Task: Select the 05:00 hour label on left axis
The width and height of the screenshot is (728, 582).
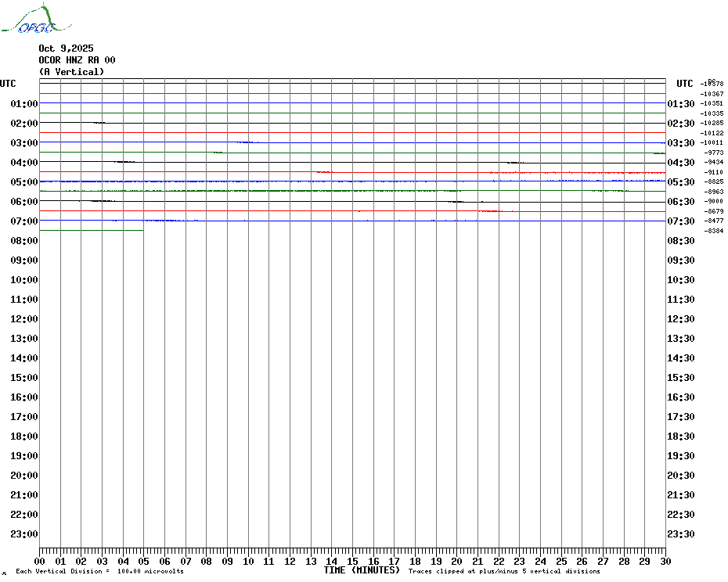Action: click(x=24, y=182)
